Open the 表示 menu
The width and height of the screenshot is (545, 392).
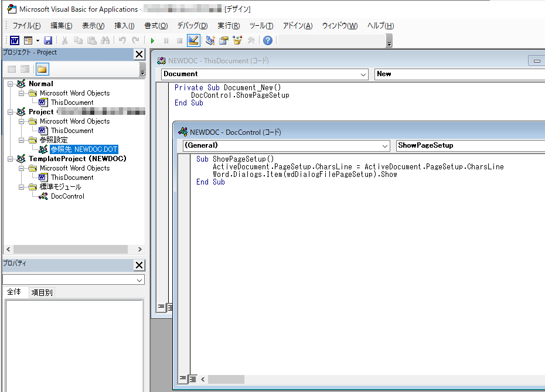click(93, 26)
